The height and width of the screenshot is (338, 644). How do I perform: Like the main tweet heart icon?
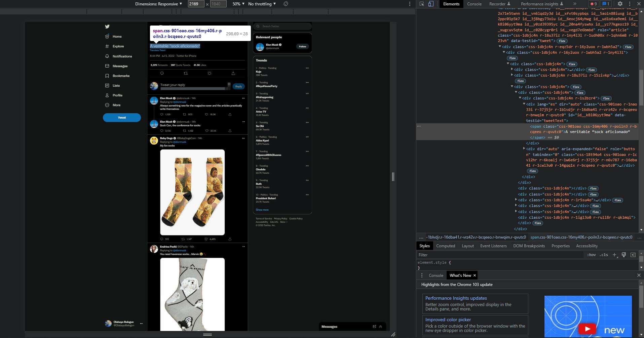210,73
